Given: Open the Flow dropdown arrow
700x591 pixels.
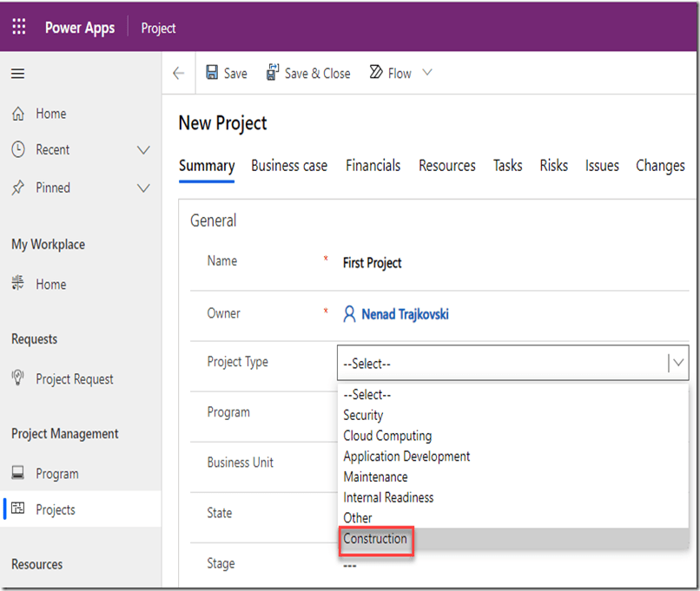Looking at the screenshot, I should tap(427, 73).
